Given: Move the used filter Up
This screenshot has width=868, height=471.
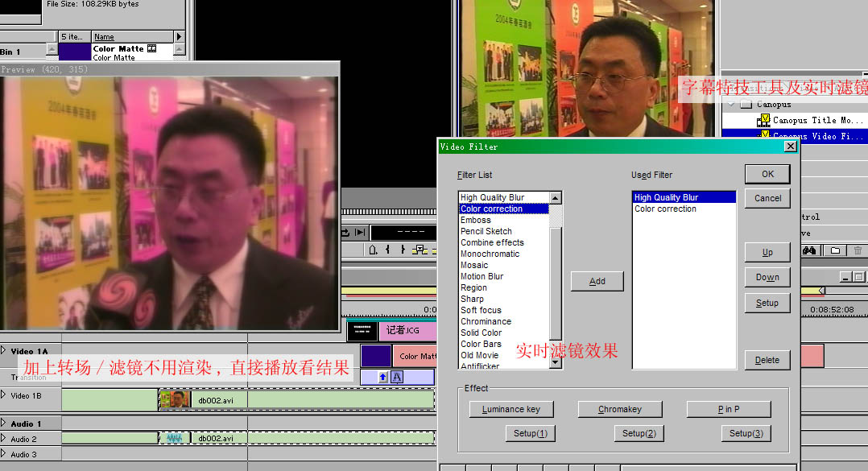Looking at the screenshot, I should pos(767,252).
